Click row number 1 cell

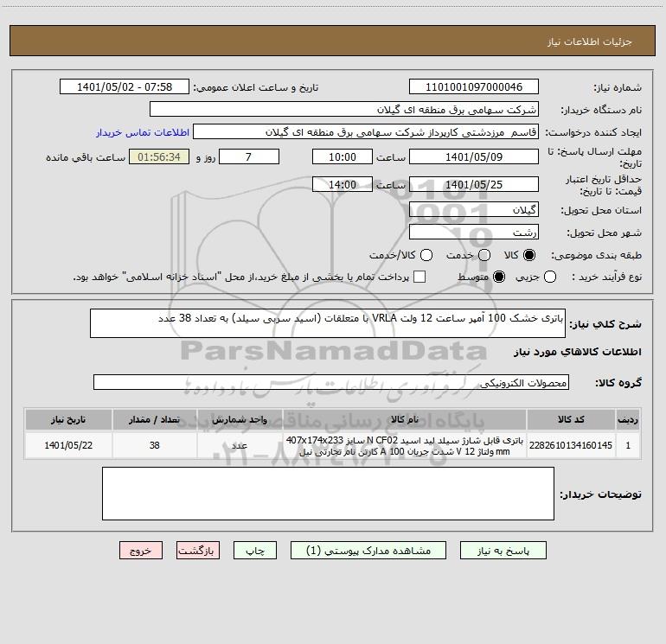point(628,445)
